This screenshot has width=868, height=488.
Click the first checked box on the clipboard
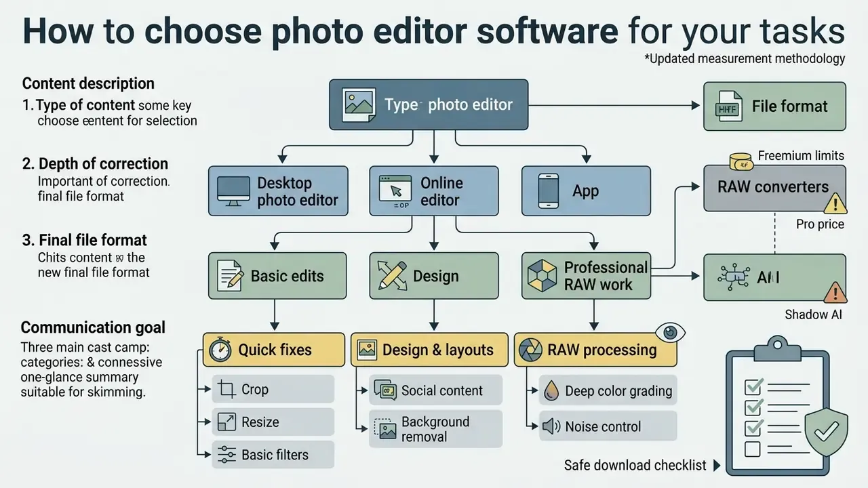click(x=753, y=387)
